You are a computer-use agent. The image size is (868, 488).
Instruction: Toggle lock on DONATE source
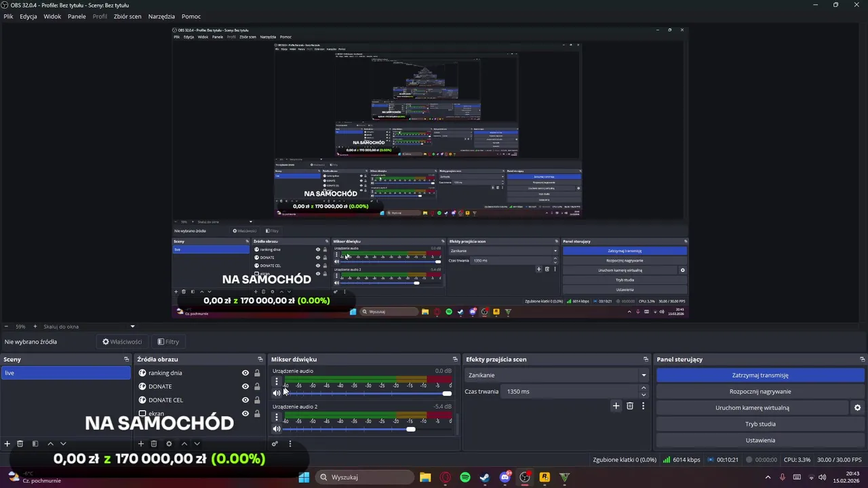pyautogui.click(x=257, y=386)
